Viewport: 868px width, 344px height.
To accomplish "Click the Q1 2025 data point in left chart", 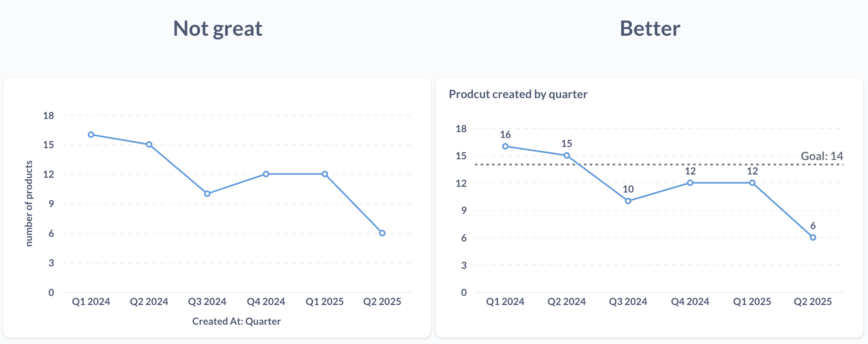I will pyautogui.click(x=324, y=174).
